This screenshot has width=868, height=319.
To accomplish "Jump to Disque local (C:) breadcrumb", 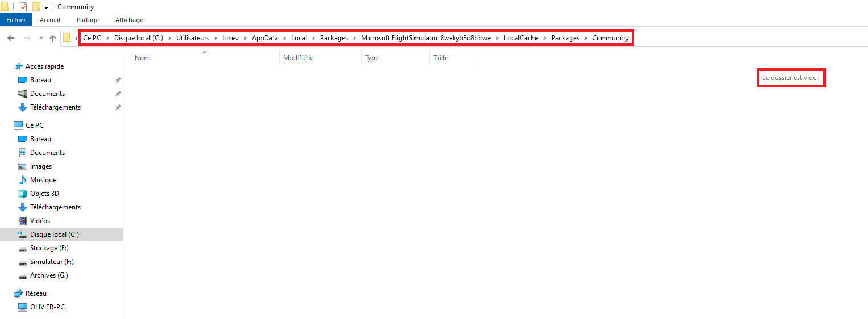I will click(139, 38).
